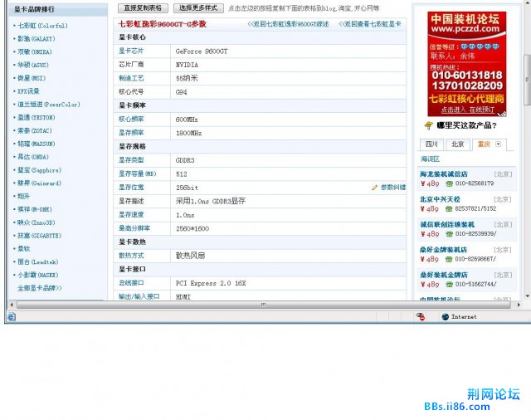This screenshot has height=420, width=531.
Task: Click the pencil icon beside 参数纠错
Action: (x=375, y=188)
